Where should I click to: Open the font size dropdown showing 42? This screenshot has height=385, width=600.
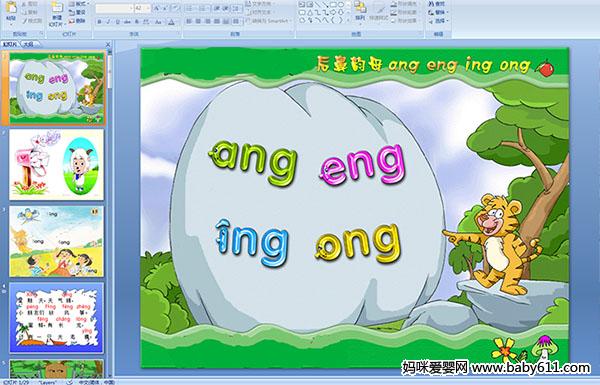coord(148,8)
